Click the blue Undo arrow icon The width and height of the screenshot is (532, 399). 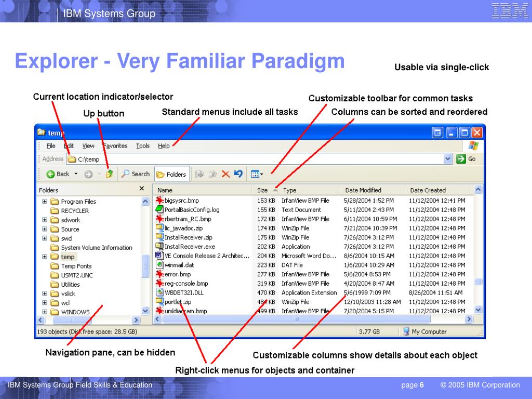238,174
